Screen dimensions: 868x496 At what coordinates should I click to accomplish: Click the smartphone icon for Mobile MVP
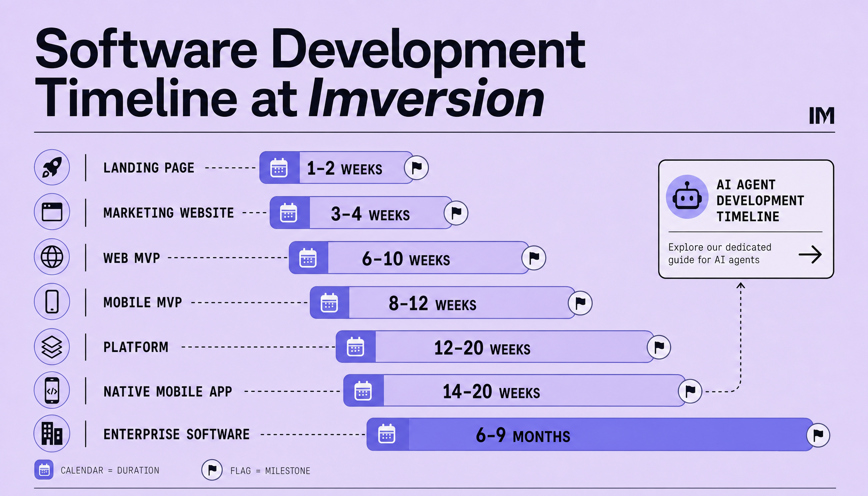(52, 301)
